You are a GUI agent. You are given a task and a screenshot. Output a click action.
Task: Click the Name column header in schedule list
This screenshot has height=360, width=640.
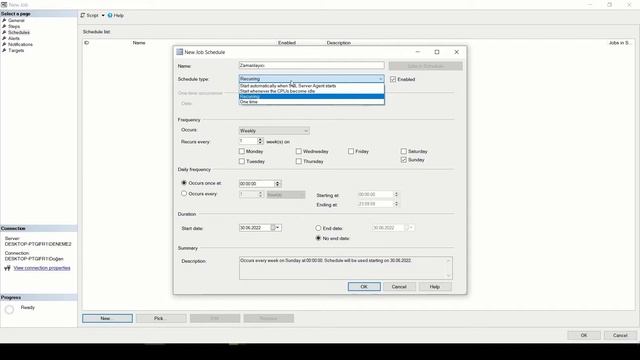click(139, 43)
